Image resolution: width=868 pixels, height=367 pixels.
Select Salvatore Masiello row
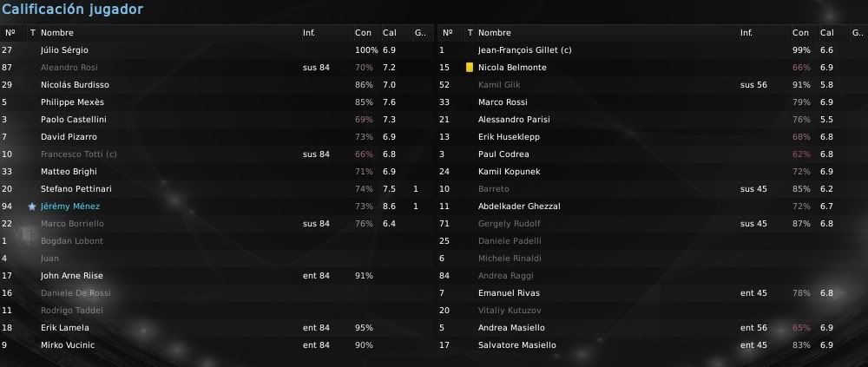click(x=652, y=345)
